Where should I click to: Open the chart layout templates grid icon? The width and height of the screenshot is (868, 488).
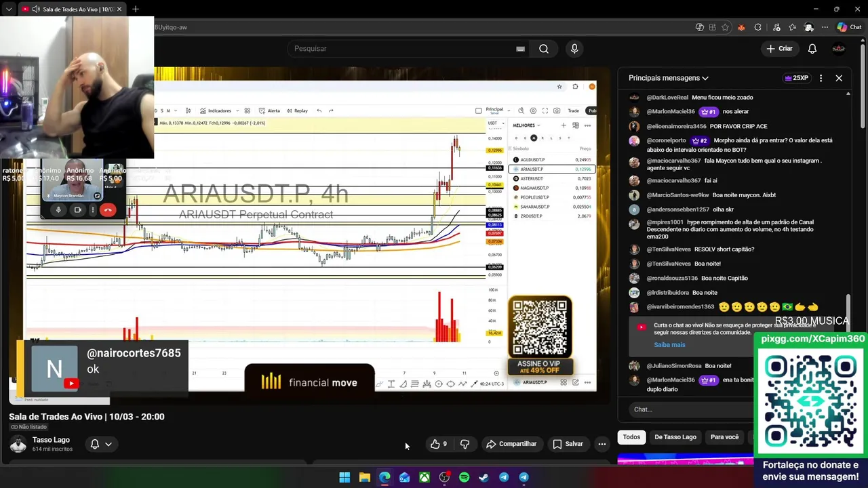pyautogui.click(x=247, y=110)
